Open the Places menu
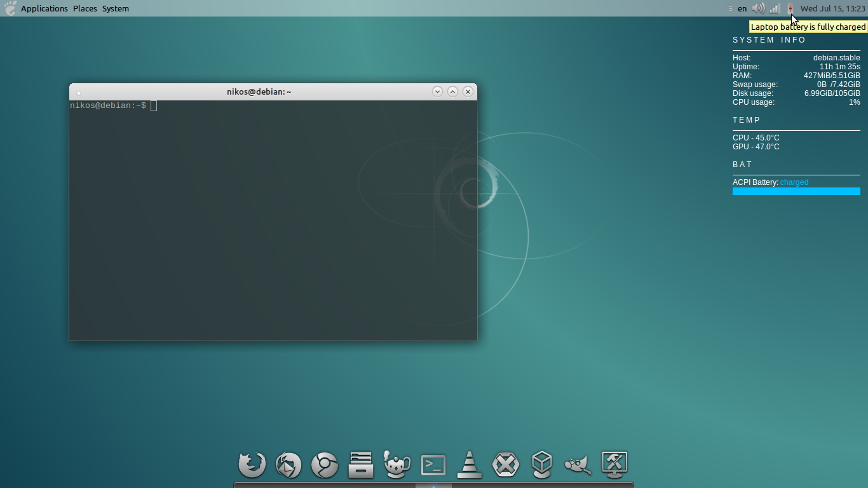The height and width of the screenshot is (488, 868). [85, 8]
